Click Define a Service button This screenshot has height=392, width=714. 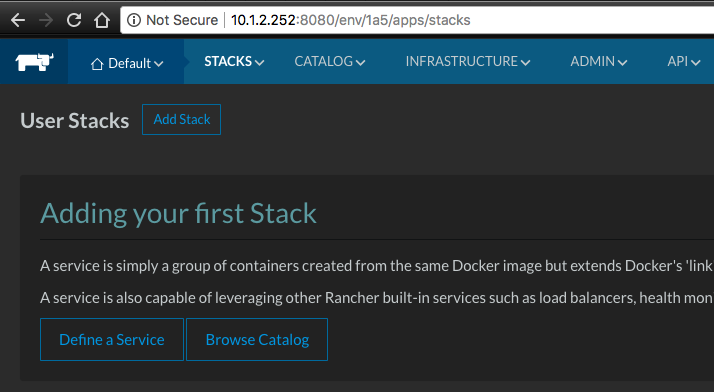112,340
